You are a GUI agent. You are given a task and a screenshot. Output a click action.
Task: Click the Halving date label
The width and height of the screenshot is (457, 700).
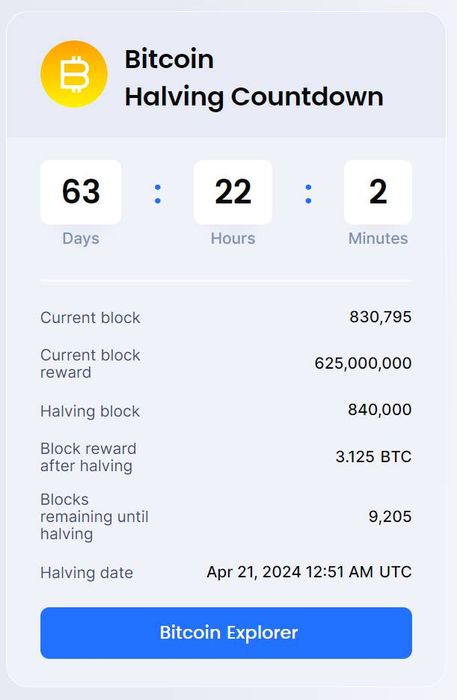(87, 573)
